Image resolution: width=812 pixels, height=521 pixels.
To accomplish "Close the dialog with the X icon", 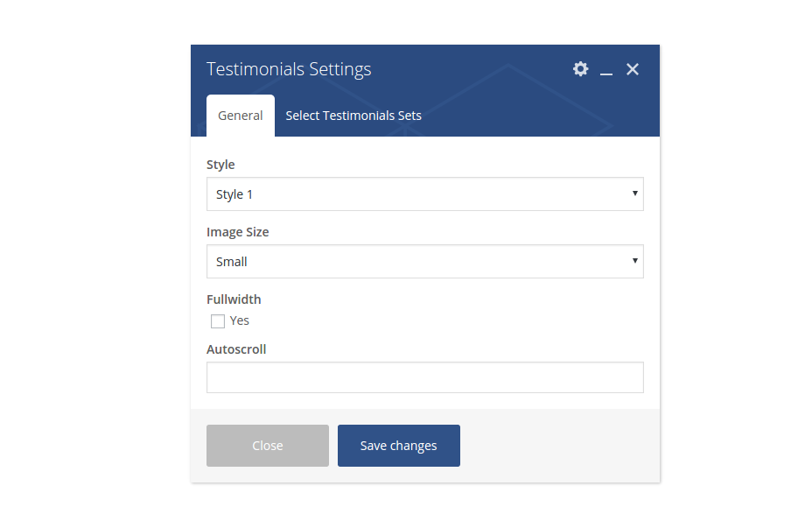I will pyautogui.click(x=633, y=69).
